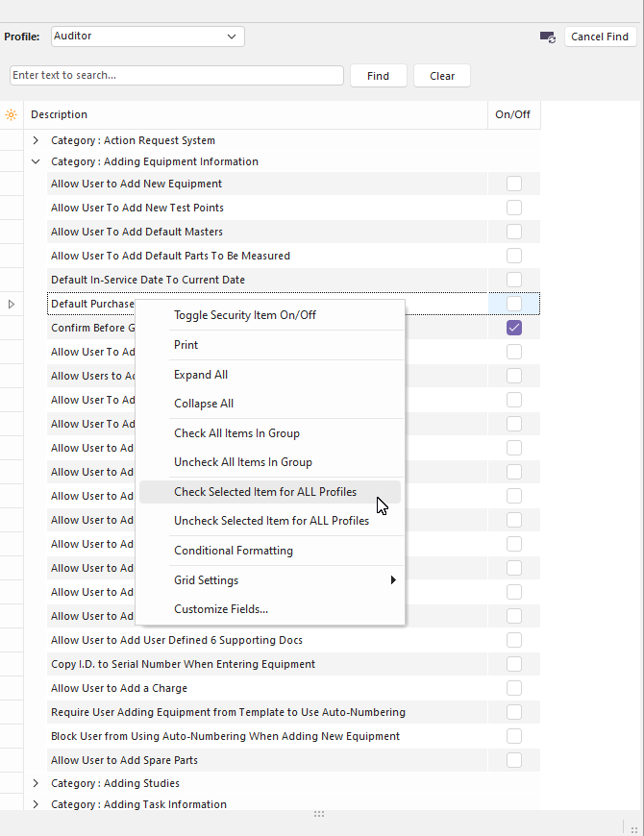
Task: Click the Clear button next to Find
Action: pyautogui.click(x=442, y=76)
